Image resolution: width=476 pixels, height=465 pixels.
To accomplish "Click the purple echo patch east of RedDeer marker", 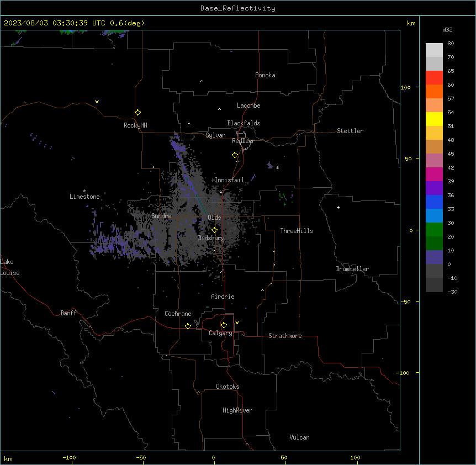I will coord(270,165).
